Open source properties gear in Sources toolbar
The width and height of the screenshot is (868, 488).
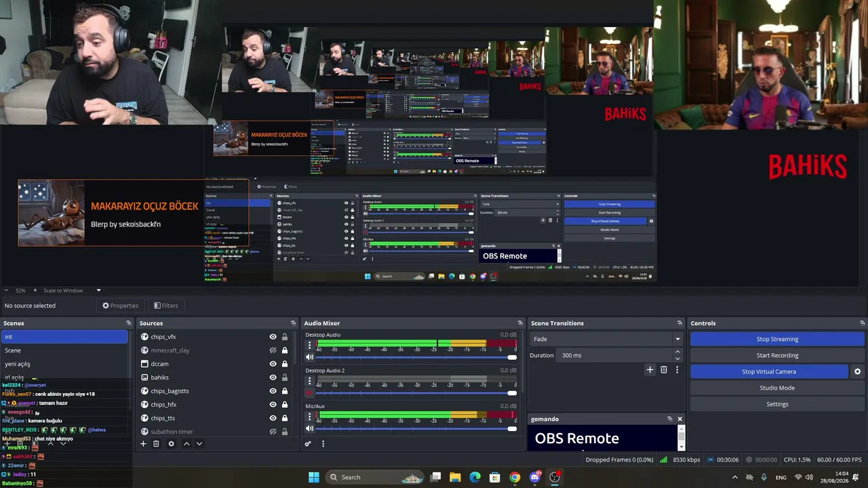(171, 444)
